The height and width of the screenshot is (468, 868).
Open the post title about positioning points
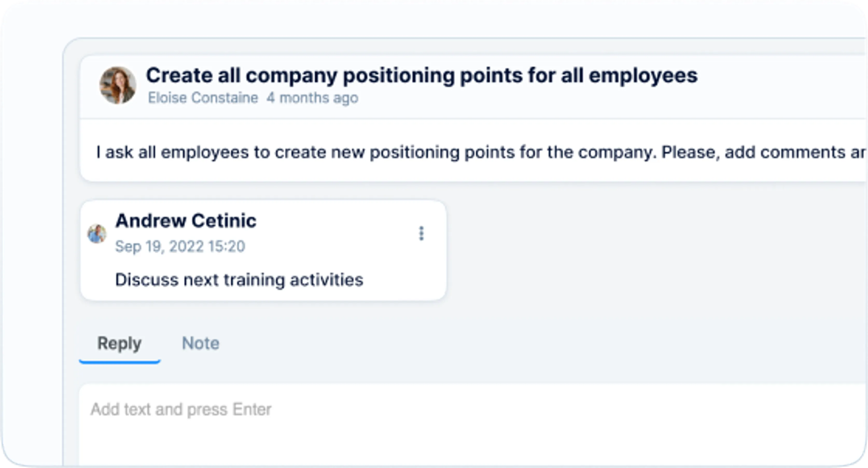[x=421, y=75]
